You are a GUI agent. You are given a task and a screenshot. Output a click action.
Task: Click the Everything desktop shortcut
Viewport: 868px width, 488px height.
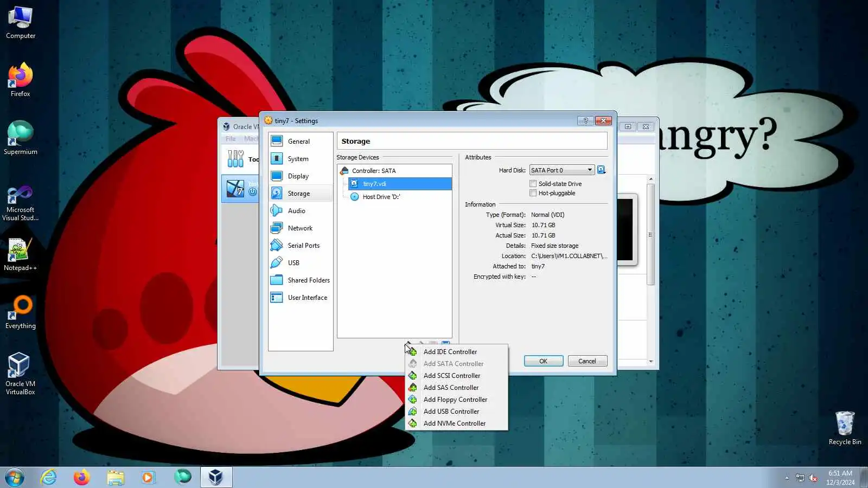pos(21,312)
